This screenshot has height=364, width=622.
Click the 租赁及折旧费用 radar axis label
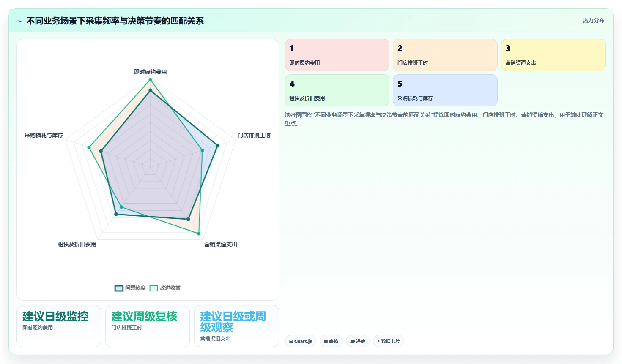pyautogui.click(x=77, y=244)
